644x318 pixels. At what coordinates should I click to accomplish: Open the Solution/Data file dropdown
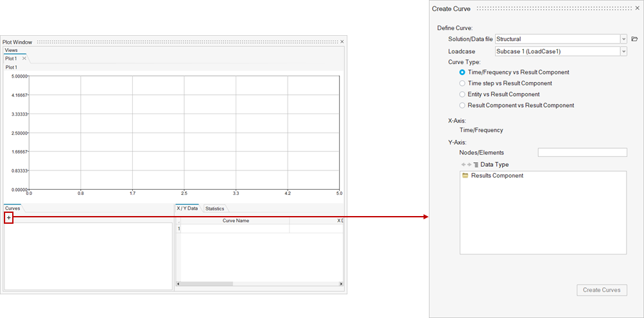(x=623, y=39)
